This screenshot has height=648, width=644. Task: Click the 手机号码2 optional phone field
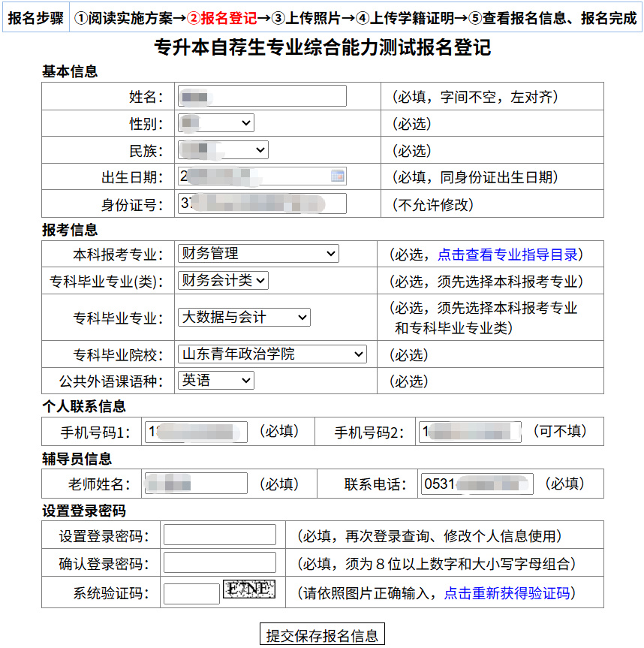pos(470,432)
